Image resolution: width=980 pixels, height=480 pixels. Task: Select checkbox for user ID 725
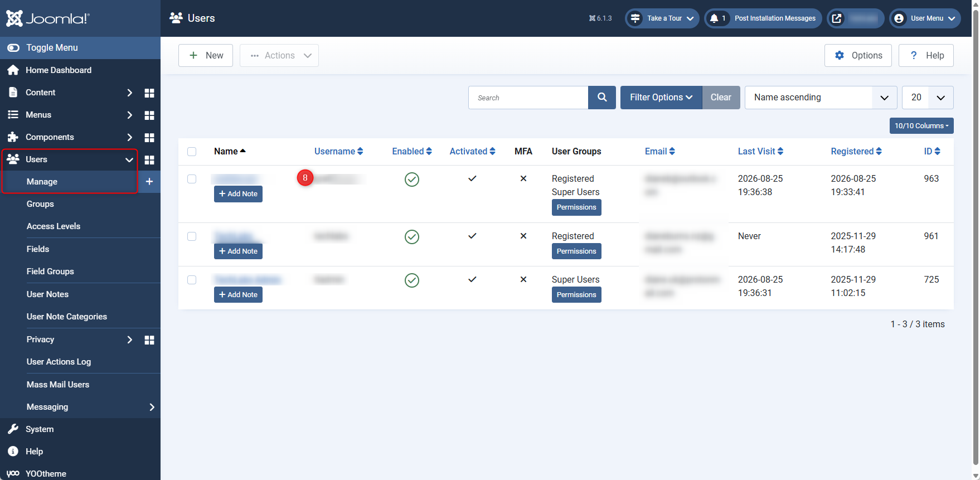click(x=192, y=280)
